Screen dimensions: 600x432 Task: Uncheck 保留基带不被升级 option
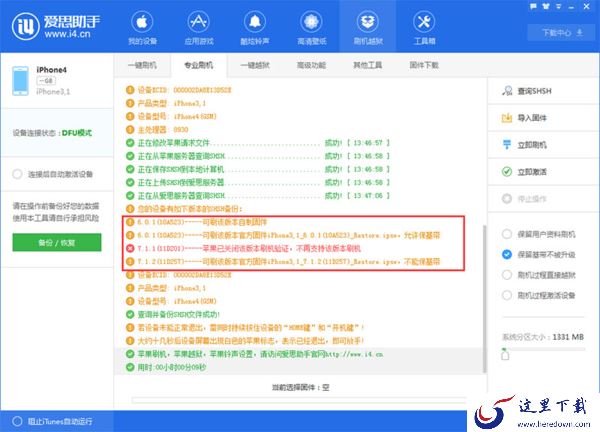pos(507,254)
